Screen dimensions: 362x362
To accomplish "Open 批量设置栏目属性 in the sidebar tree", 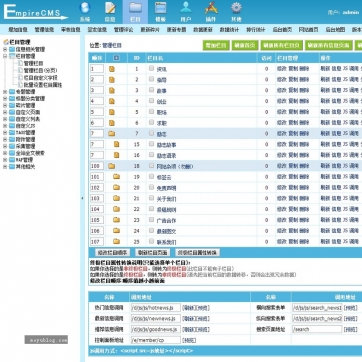I will [43, 85].
